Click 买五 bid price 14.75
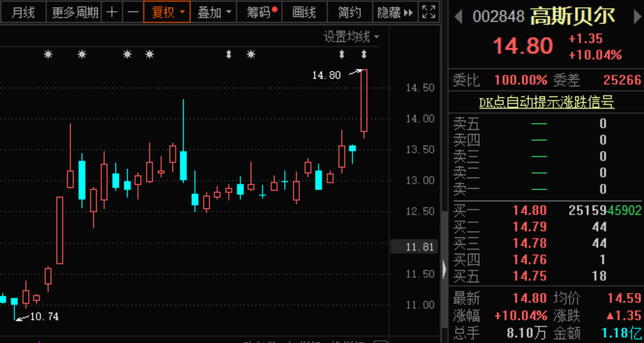Screen dimensions: 644x343 tap(529, 276)
